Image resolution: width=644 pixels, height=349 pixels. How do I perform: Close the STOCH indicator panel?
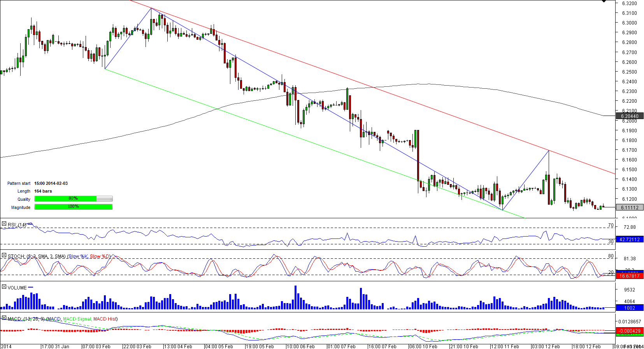click(4, 256)
